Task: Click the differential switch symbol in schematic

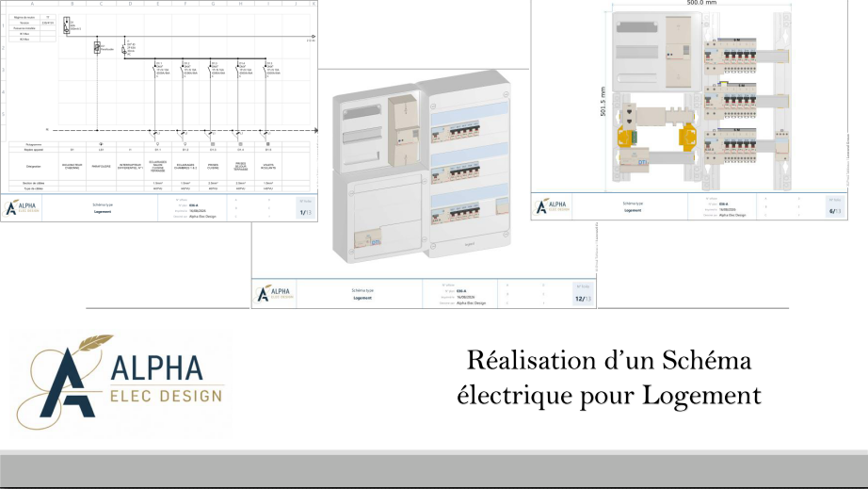Action: pyautogui.click(x=124, y=48)
